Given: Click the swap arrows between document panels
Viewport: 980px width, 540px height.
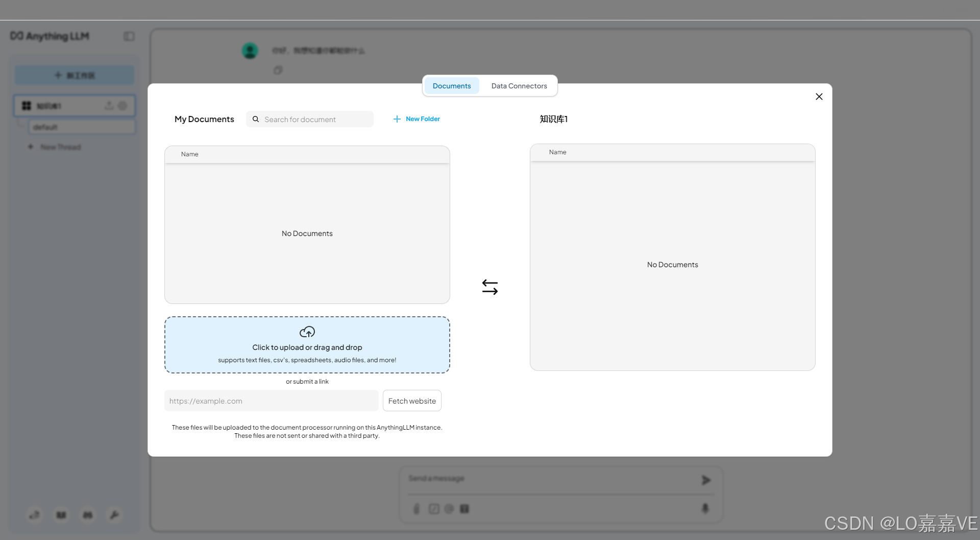Looking at the screenshot, I should click(x=490, y=287).
